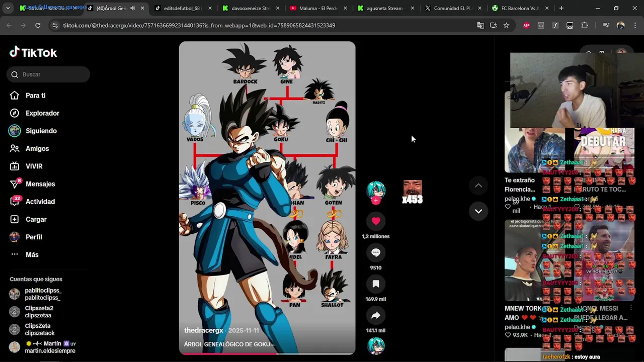
Task: Open Chrome three-dot menu
Action: (x=634, y=25)
